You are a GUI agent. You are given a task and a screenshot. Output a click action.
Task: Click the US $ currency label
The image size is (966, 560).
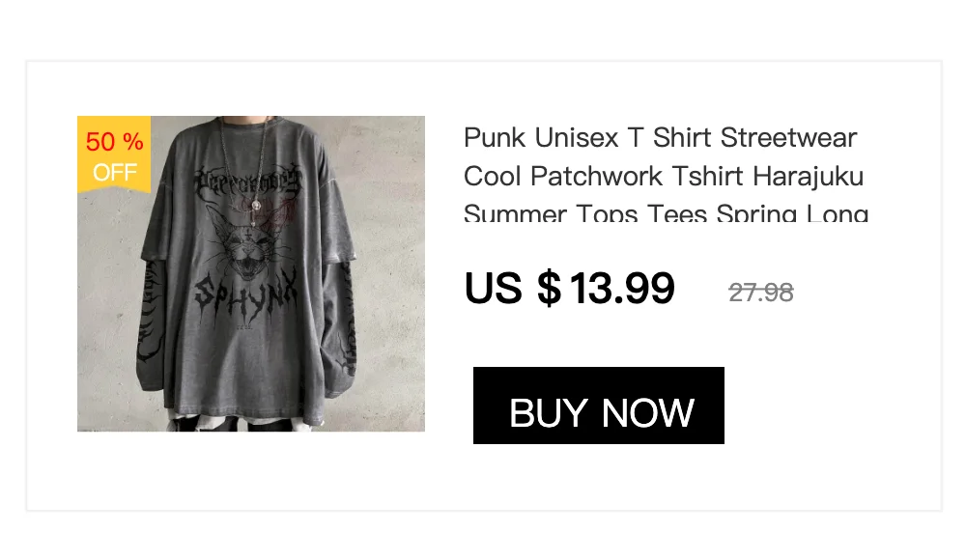coord(513,288)
